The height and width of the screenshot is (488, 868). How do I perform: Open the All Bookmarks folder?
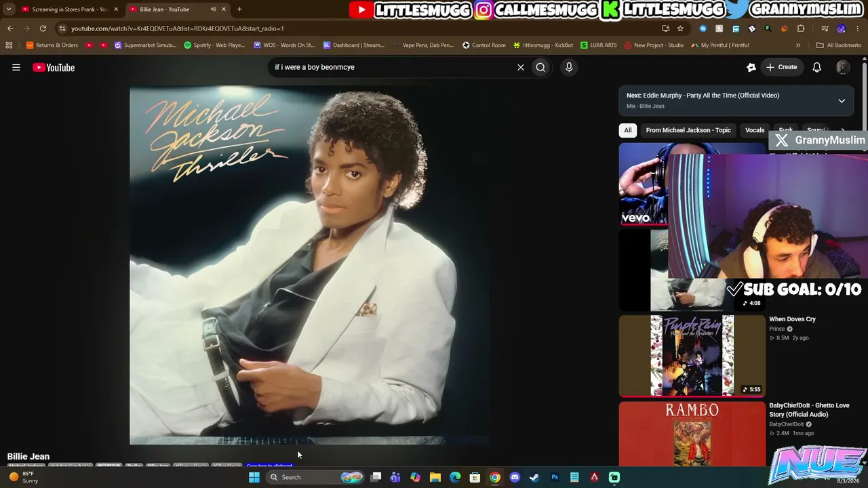839,45
